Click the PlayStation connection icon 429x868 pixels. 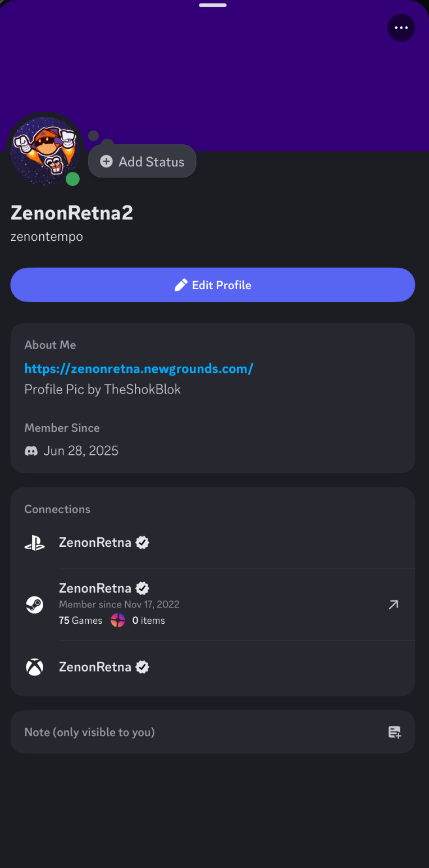[x=34, y=543]
